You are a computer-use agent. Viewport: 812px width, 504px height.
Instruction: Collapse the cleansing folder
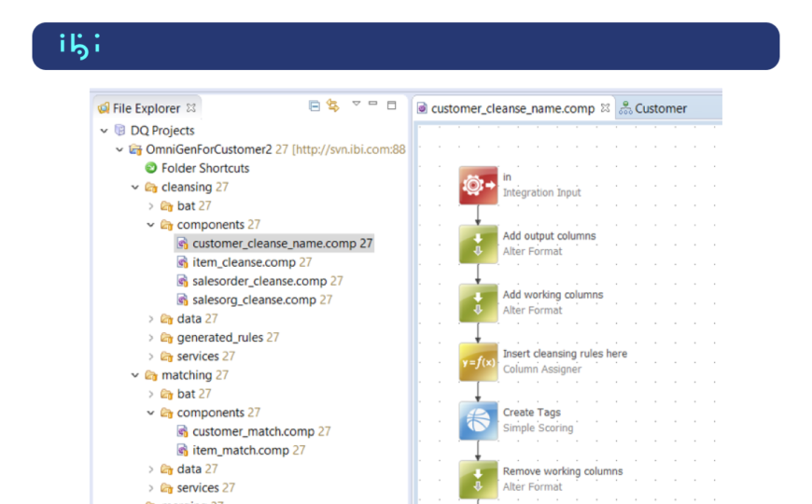[x=135, y=188]
